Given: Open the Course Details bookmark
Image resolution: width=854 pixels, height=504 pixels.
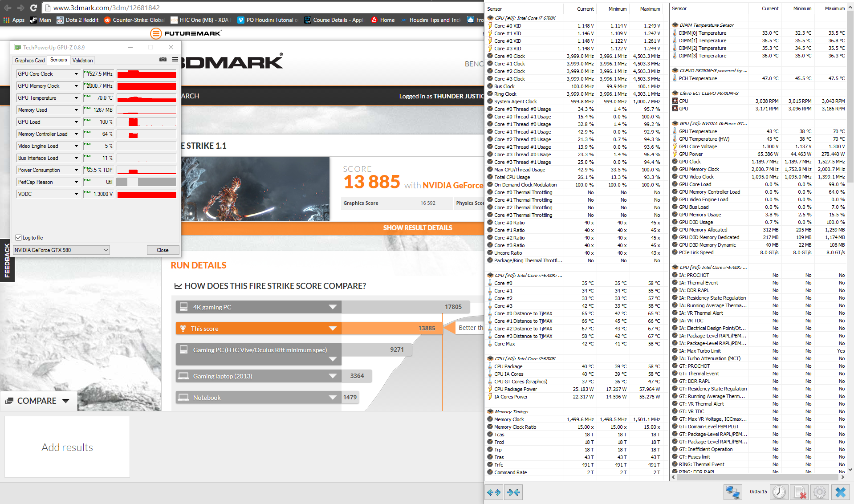Looking at the screenshot, I should click(334, 20).
